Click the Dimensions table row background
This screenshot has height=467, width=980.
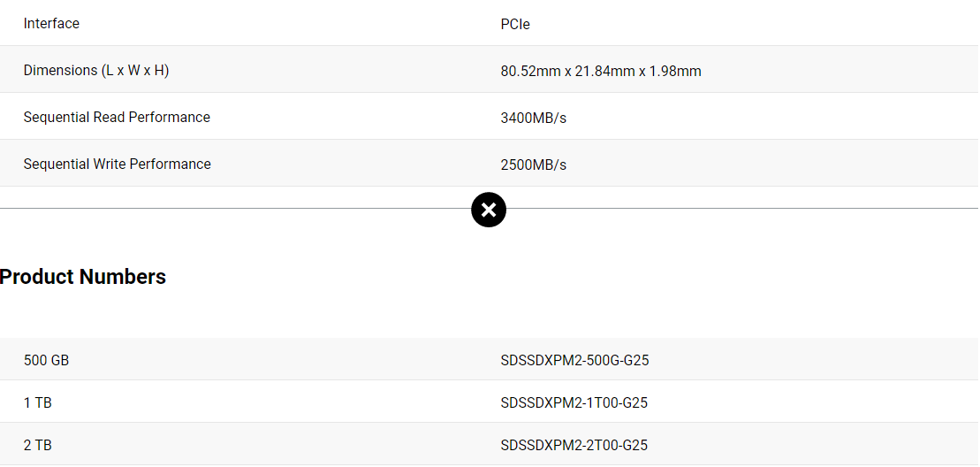pyautogui.click(x=489, y=69)
